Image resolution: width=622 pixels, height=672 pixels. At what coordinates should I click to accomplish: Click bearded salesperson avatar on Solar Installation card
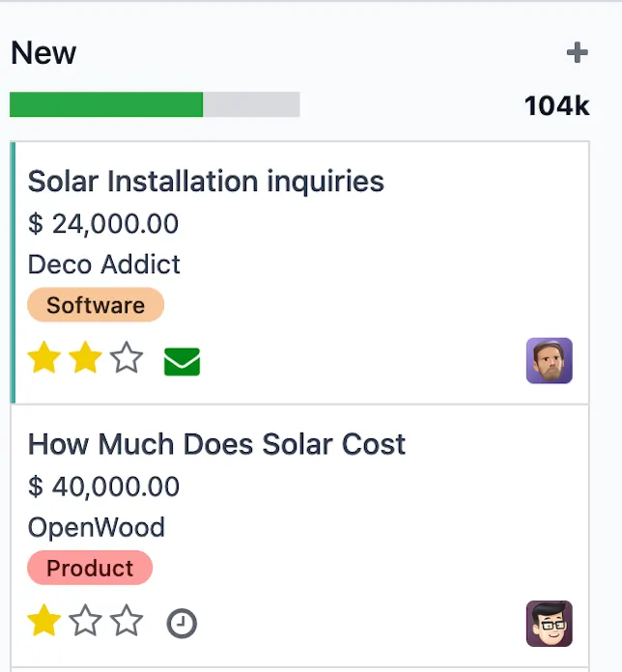[550, 360]
